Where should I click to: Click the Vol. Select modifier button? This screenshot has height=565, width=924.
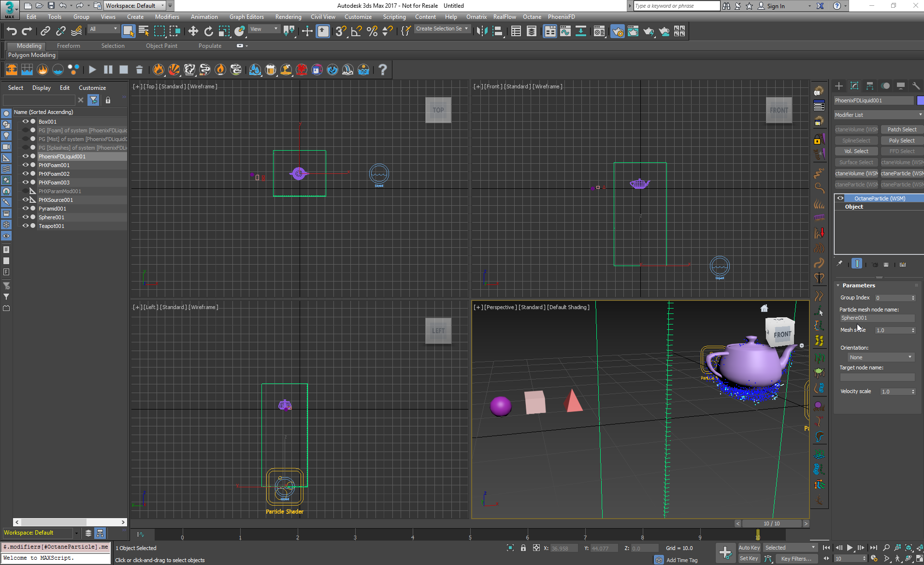[x=856, y=151]
